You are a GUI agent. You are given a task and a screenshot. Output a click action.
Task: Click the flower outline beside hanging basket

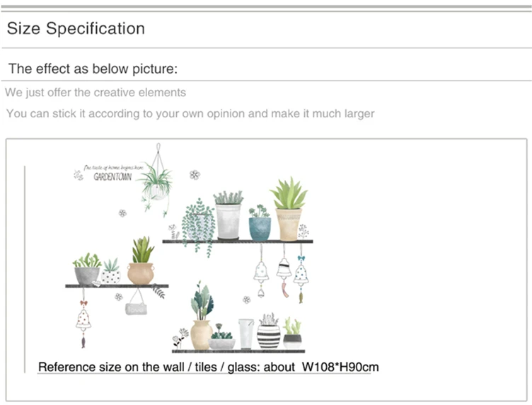coord(195,175)
